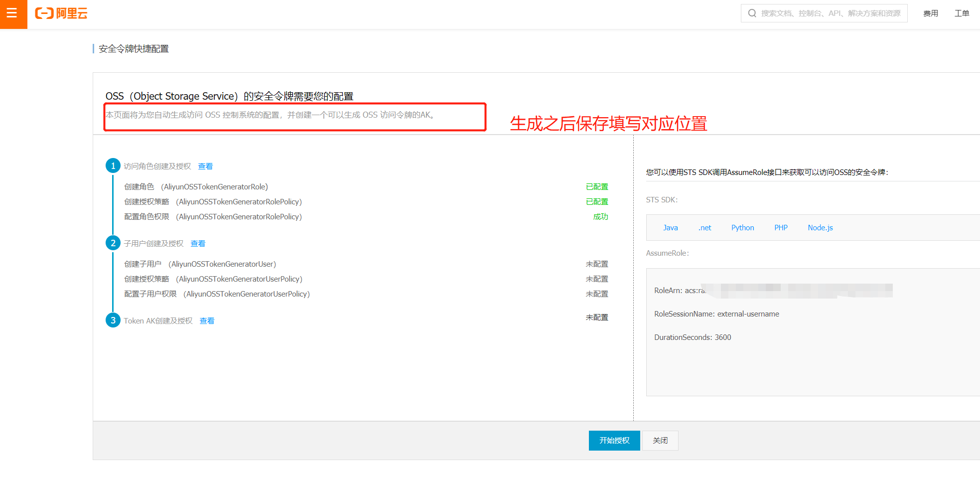980x482 pixels.
Task: Click 创建授权策略 AliyunOSSTokenGeneratorRolePolicy text
Action: (213, 202)
